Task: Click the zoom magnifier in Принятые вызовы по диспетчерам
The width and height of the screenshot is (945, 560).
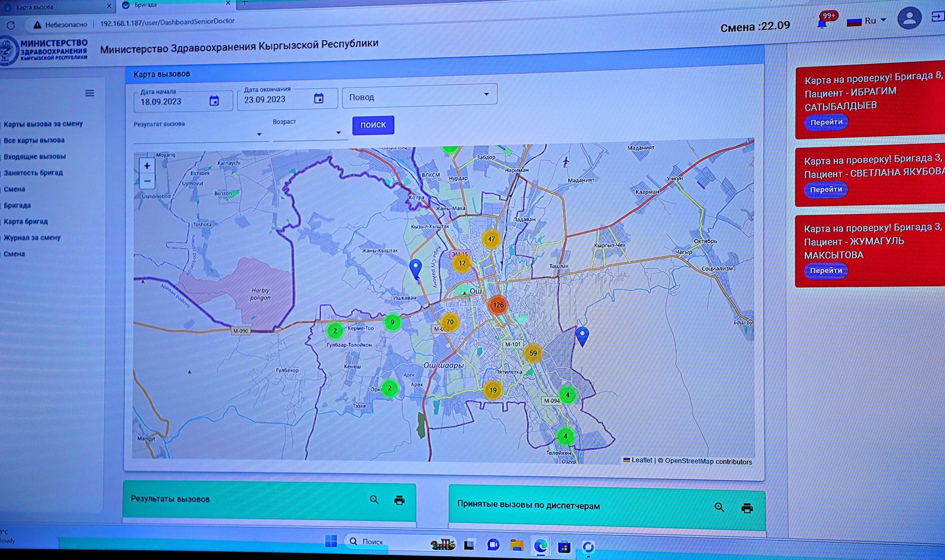Action: (x=719, y=508)
